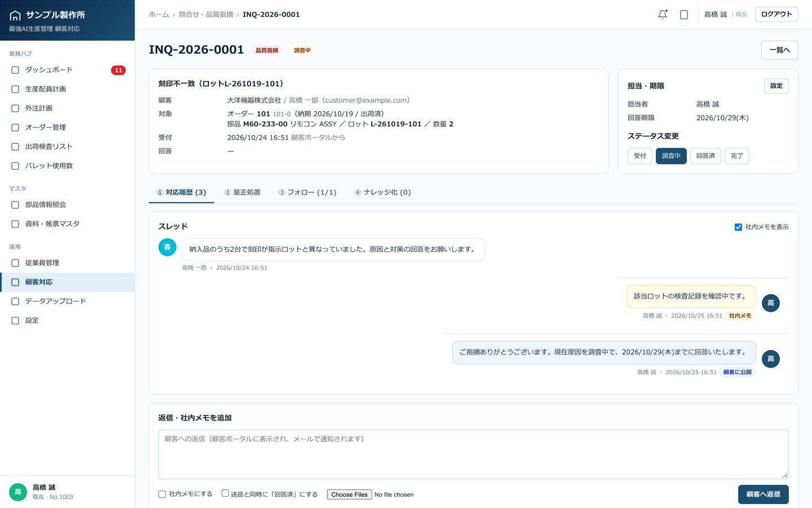Click the 出荷検査リスト sidebar icon
Viewport: 812px width, 508px height.
(15, 147)
